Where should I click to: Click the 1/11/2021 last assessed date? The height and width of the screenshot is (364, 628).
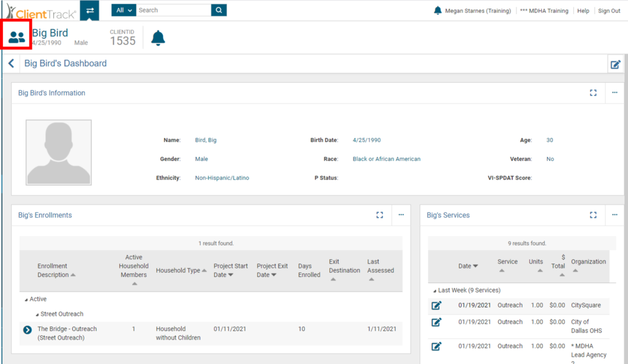(x=381, y=329)
